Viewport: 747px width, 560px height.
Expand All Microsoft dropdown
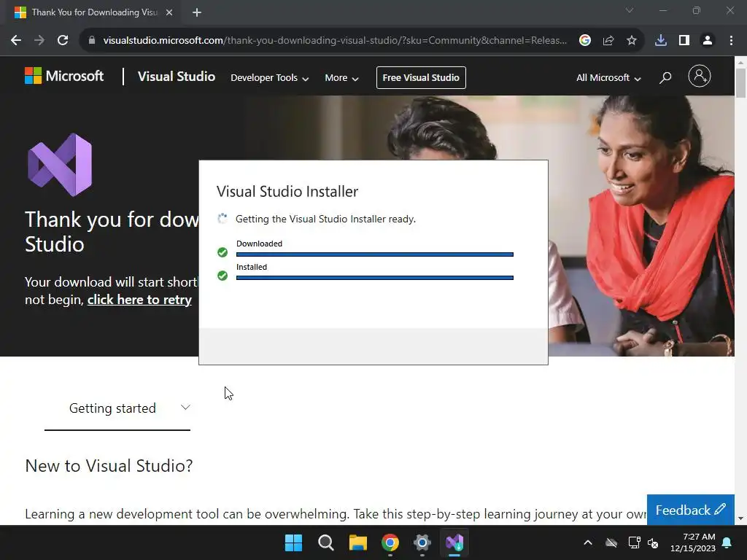pyautogui.click(x=608, y=77)
